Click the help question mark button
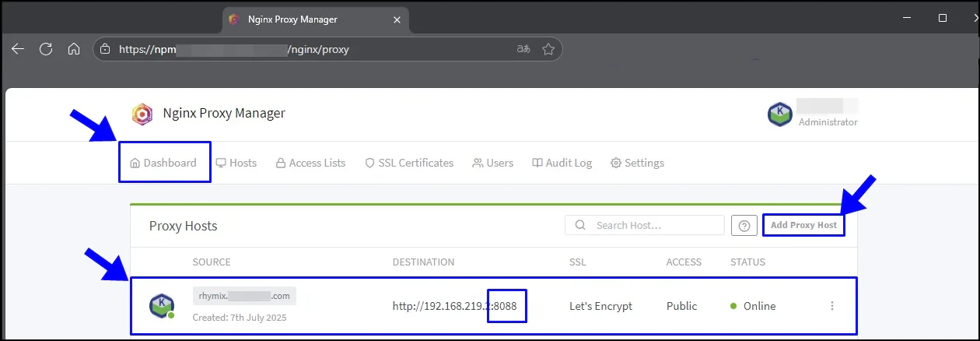The height and width of the screenshot is (341, 980). (x=744, y=226)
